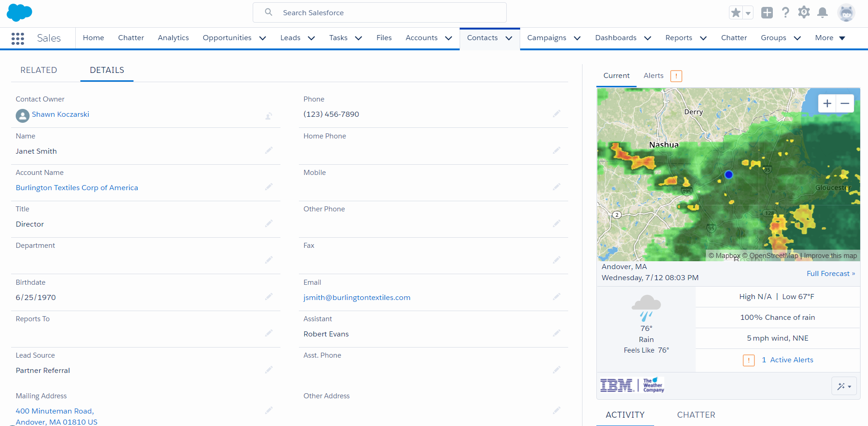Click the Favorites star icon
Image resolution: width=868 pixels, height=426 pixels.
[736, 13]
